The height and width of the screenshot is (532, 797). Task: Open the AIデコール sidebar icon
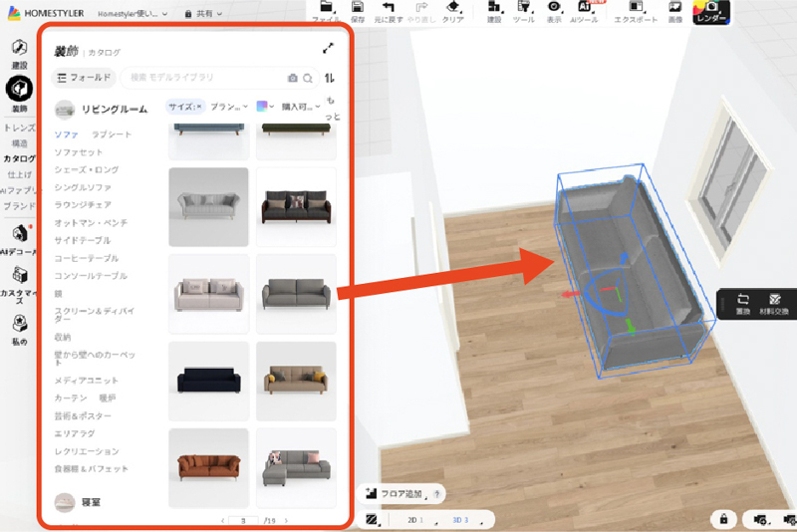click(19, 234)
